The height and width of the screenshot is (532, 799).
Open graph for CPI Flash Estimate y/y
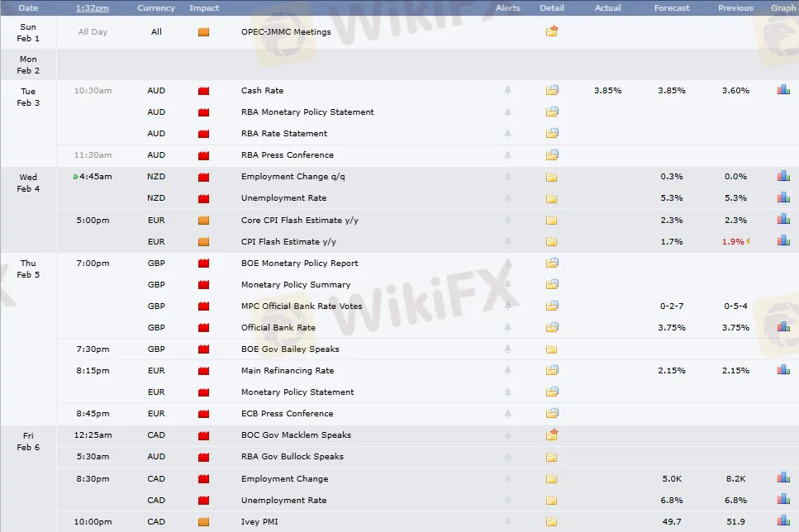pyautogui.click(x=783, y=241)
